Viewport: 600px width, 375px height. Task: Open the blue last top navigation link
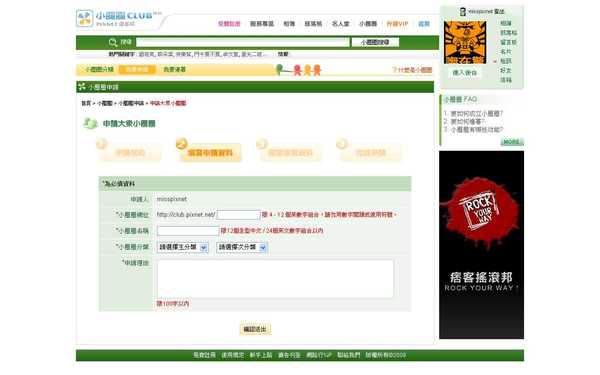click(424, 24)
